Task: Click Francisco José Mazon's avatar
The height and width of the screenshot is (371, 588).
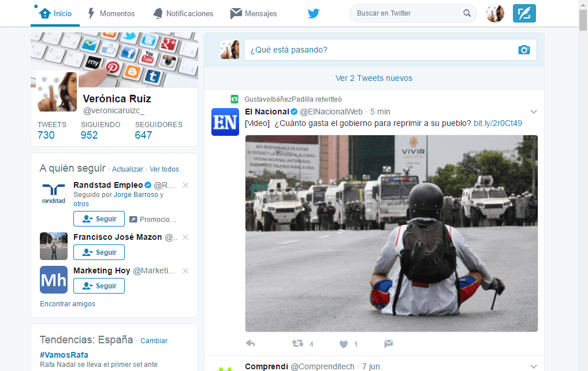Action: [54, 246]
